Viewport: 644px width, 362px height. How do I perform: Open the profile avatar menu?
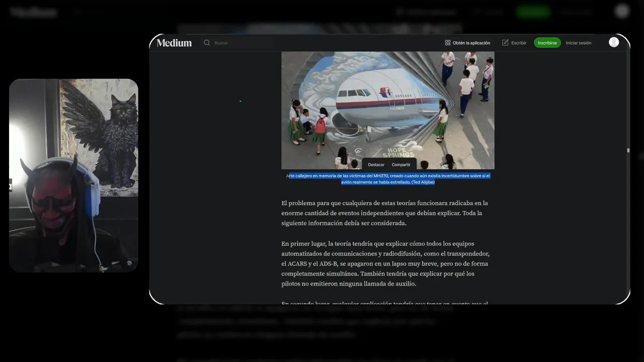(x=614, y=42)
